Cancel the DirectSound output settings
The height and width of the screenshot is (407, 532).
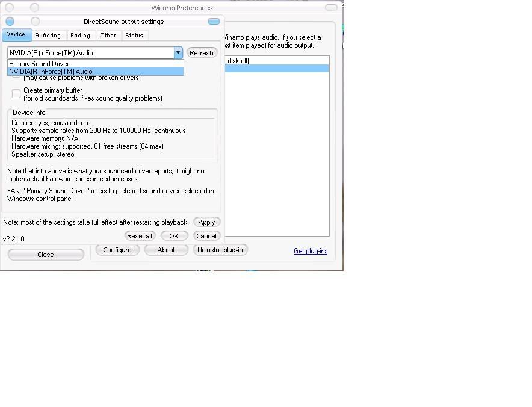(x=206, y=236)
